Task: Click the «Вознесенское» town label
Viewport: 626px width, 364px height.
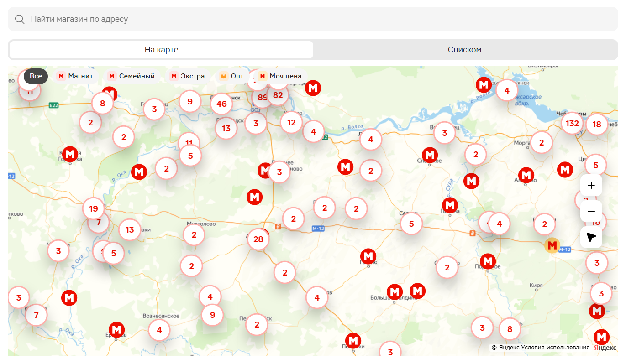Action: pos(161,316)
